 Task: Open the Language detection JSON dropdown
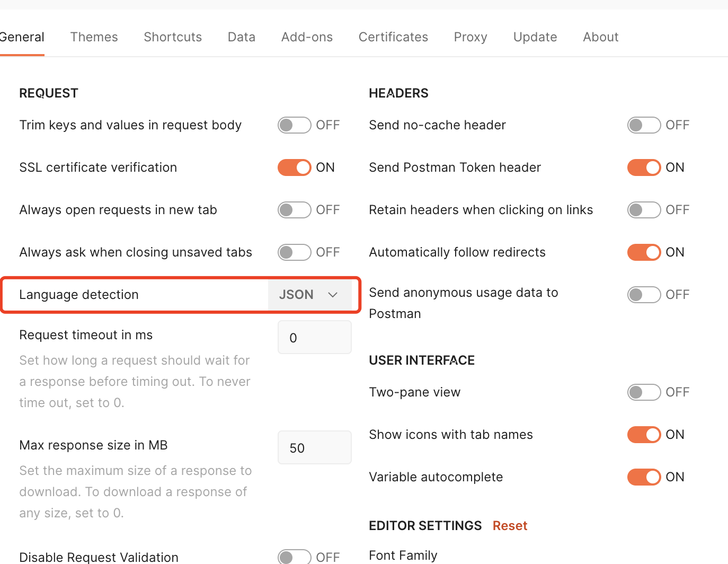309,295
